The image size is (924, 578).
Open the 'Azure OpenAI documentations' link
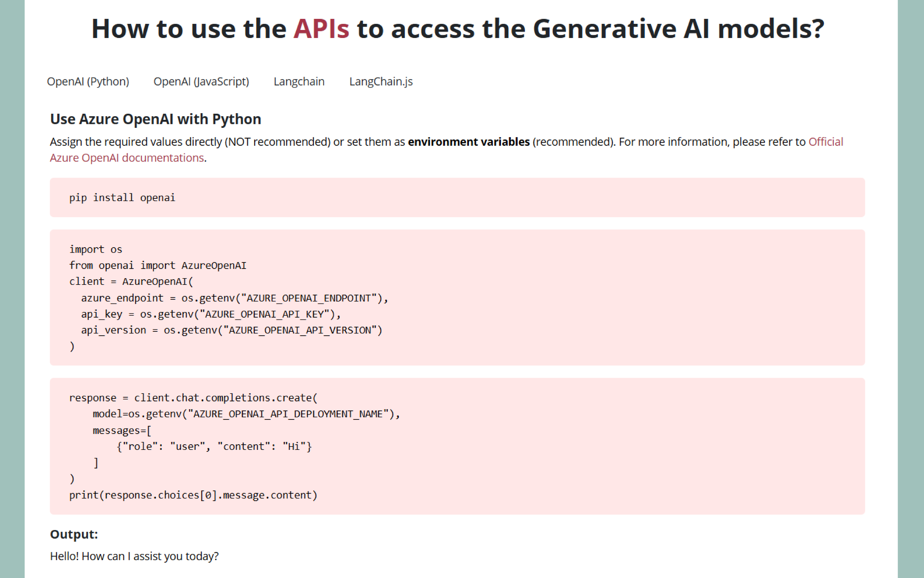pos(127,158)
